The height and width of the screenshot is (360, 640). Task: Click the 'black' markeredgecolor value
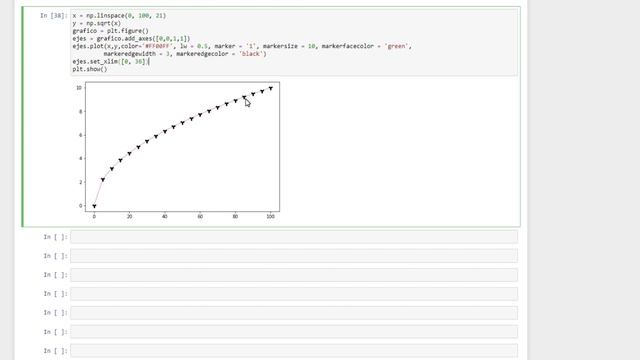point(251,54)
